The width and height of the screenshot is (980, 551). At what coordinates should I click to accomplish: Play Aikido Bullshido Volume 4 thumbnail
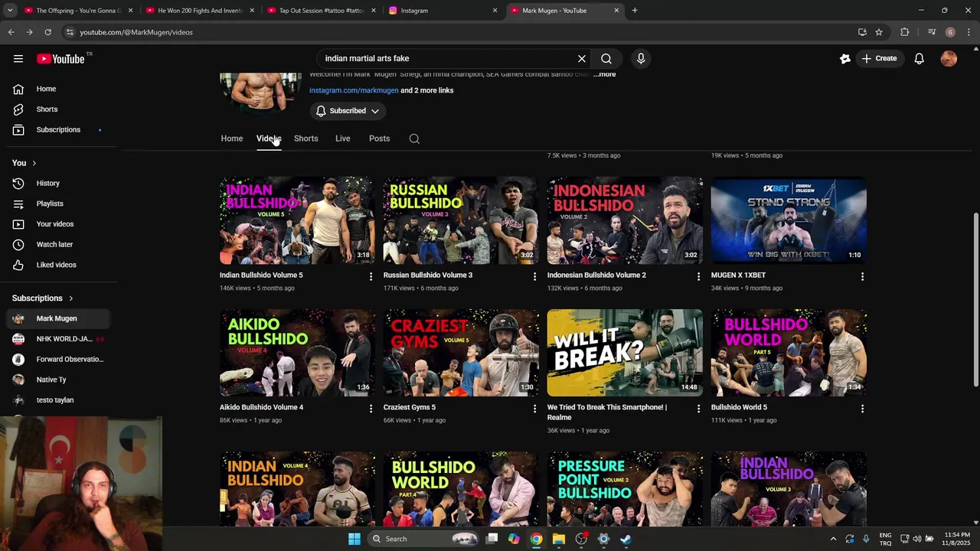coord(297,353)
